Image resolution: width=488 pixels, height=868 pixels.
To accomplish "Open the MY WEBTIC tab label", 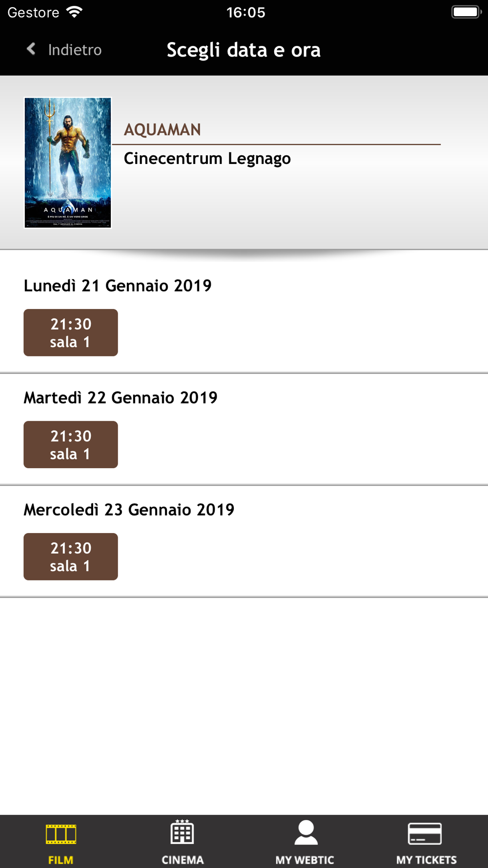I will (x=305, y=860).
